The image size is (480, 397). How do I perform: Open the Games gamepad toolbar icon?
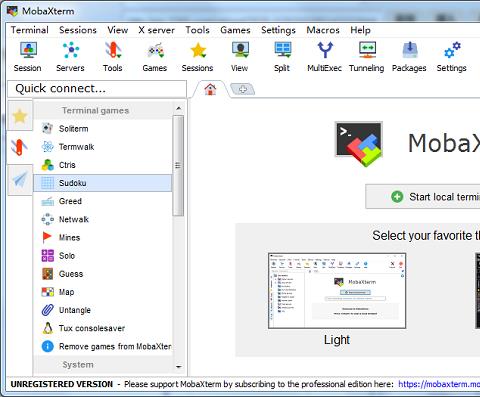(x=155, y=57)
